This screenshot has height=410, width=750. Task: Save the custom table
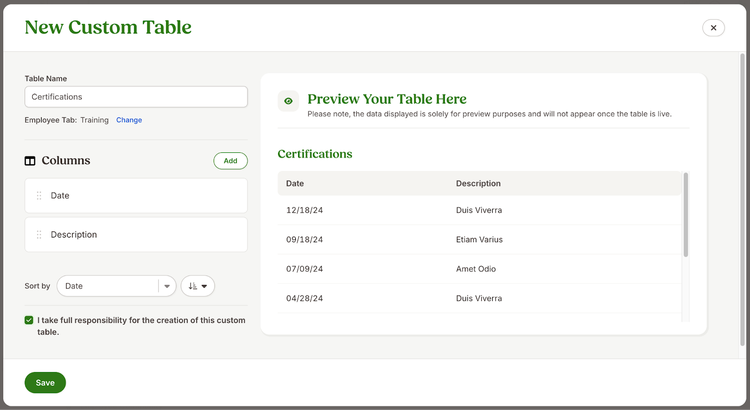click(45, 383)
